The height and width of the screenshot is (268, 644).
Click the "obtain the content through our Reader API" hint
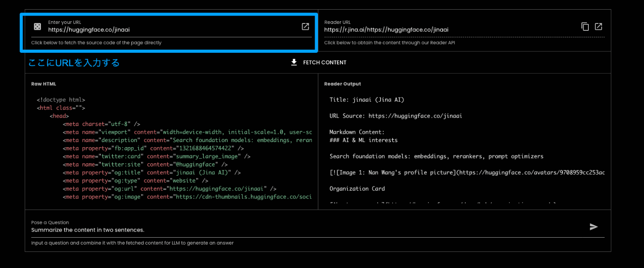pos(390,43)
